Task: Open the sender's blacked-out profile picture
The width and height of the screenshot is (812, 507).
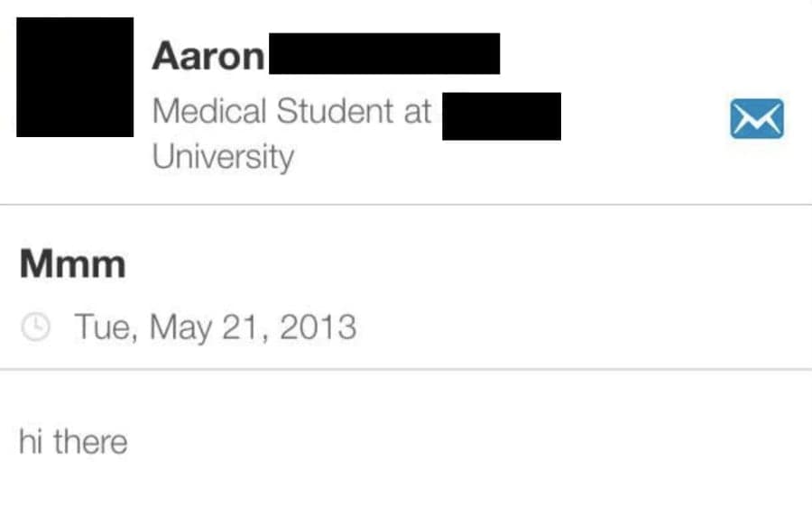Action: pos(75,78)
